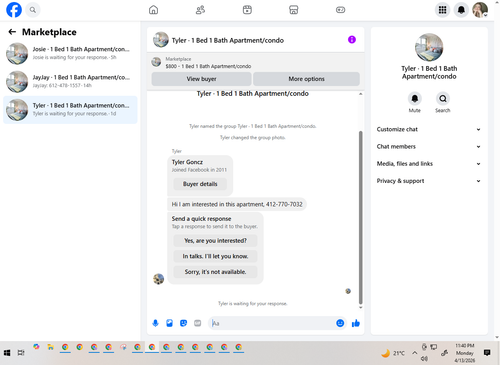Expand the Chat members section
Viewport: 500px width, 365px height.
429,147
